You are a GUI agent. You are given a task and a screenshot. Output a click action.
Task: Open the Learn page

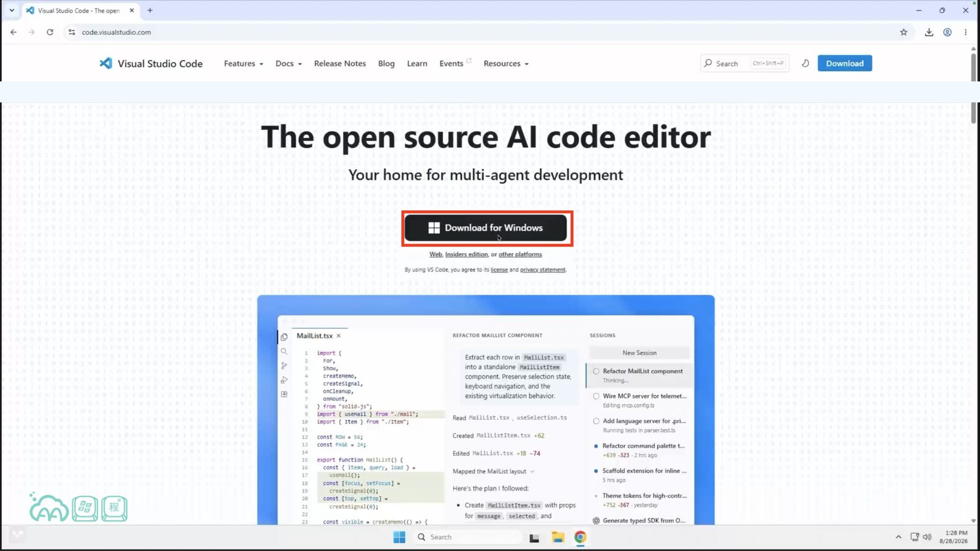coord(417,63)
